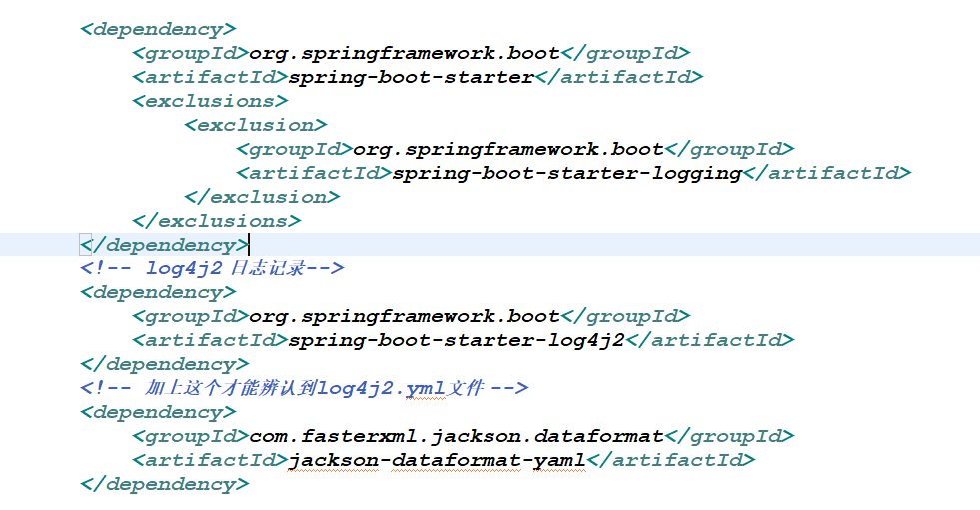
Task: Click closing </artifactId> tag after spring-boot-starter-logging
Action: (x=827, y=173)
